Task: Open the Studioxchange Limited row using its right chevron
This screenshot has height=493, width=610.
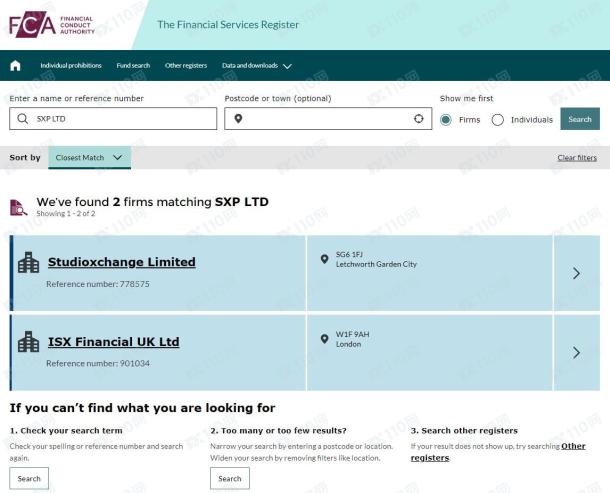Action: [x=577, y=273]
